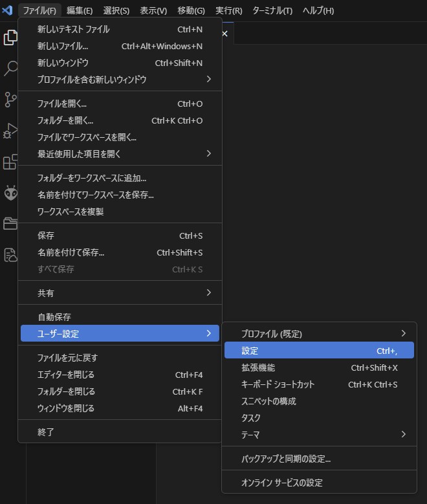The image size is (427, 504).
Task: Open バックアップと同期の設定...
Action: [320, 459]
